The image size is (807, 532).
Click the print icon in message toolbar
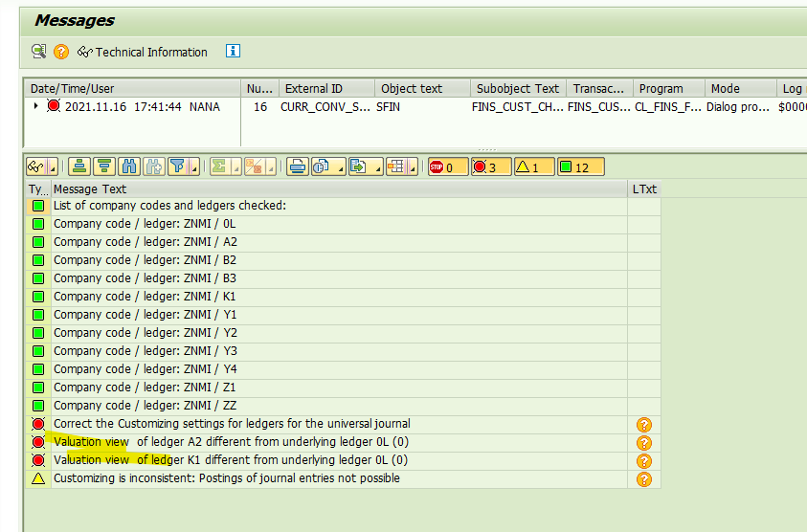297,166
